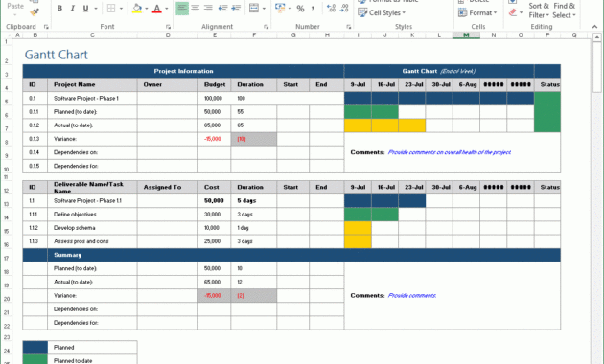Click the Increase Decimal icon
The image size is (604, 364).
pyautogui.click(x=331, y=8)
